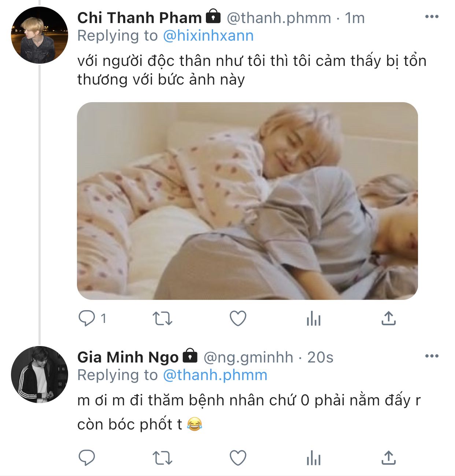This screenshot has width=455, height=476.
Task: Retweet Chi Thanh Pham's tweet
Action: [162, 319]
